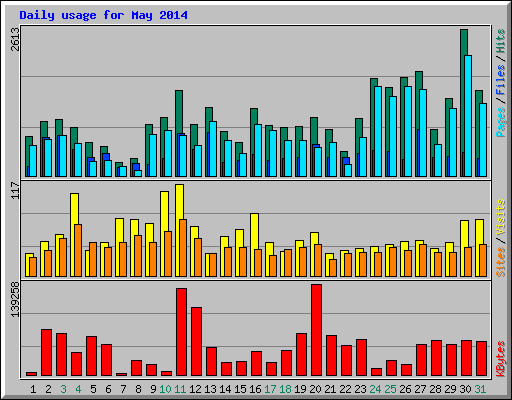Select the red KBytes bar for day 19
The width and height of the screenshot is (512, 400).
(301, 355)
